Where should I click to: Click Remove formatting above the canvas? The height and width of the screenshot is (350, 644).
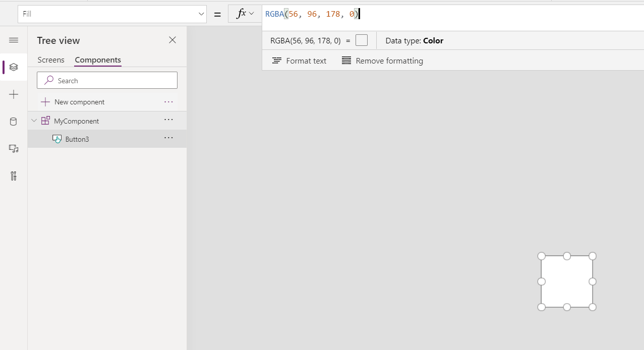click(x=382, y=61)
